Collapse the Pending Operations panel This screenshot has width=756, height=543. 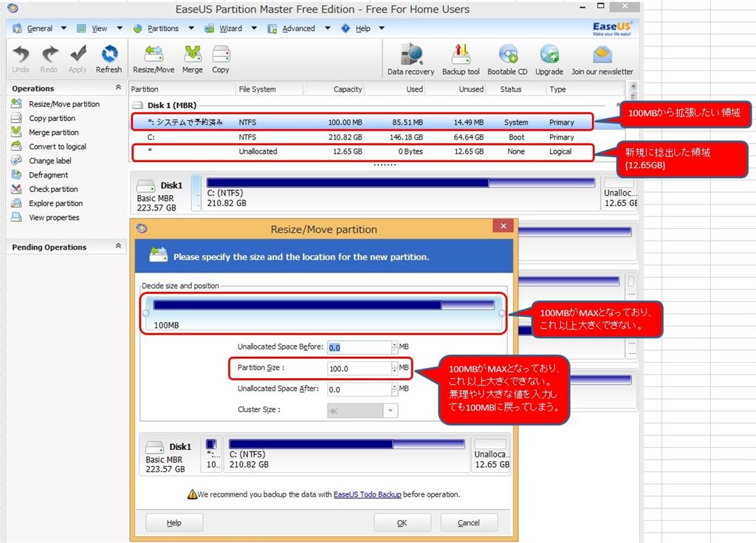118,246
